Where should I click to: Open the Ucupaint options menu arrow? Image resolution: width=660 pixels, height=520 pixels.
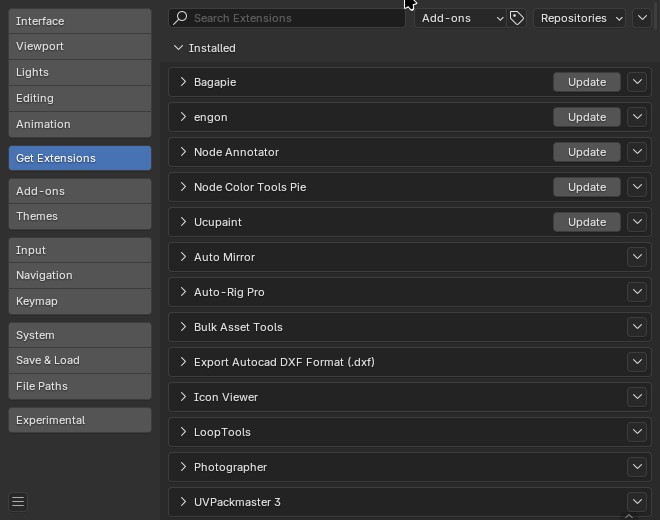point(637,221)
